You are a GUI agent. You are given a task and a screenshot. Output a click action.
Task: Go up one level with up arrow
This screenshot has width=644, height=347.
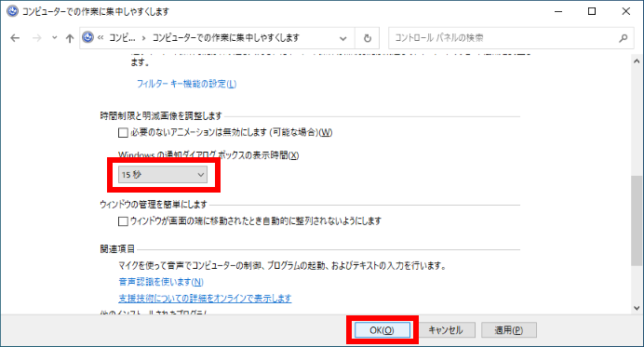click(x=70, y=38)
